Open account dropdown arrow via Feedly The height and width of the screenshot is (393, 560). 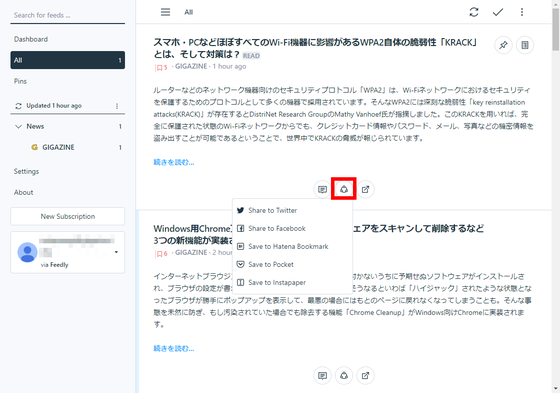[x=116, y=252]
